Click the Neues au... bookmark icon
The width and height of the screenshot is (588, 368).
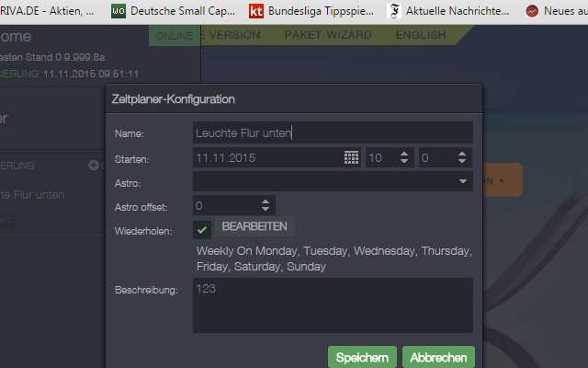[x=531, y=11]
